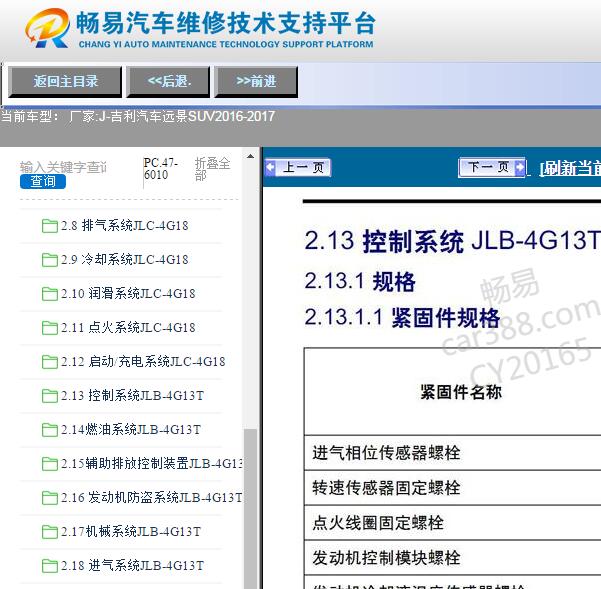Click folder icon of 2.8 排气系统JLC-4G18
Image resolution: width=601 pixels, height=589 pixels.
49,226
